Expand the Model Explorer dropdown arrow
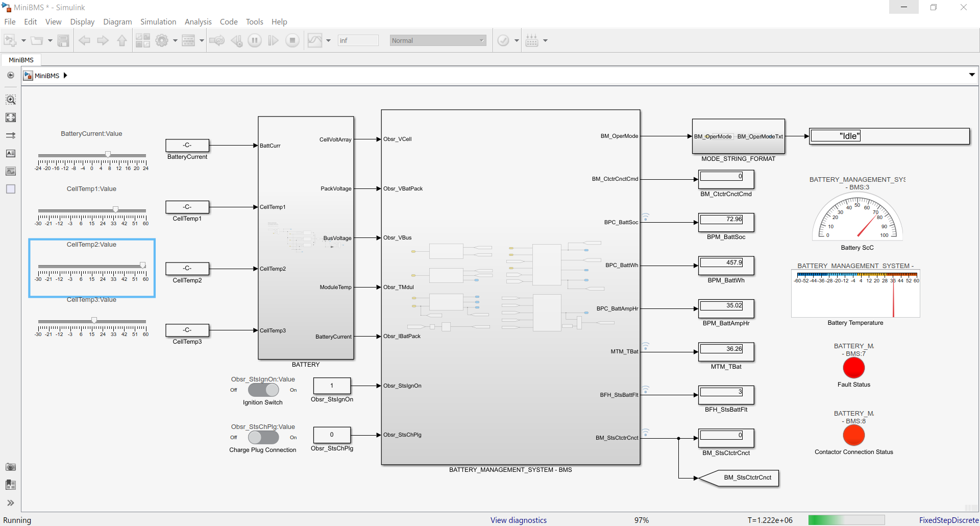980x526 pixels. coord(202,40)
